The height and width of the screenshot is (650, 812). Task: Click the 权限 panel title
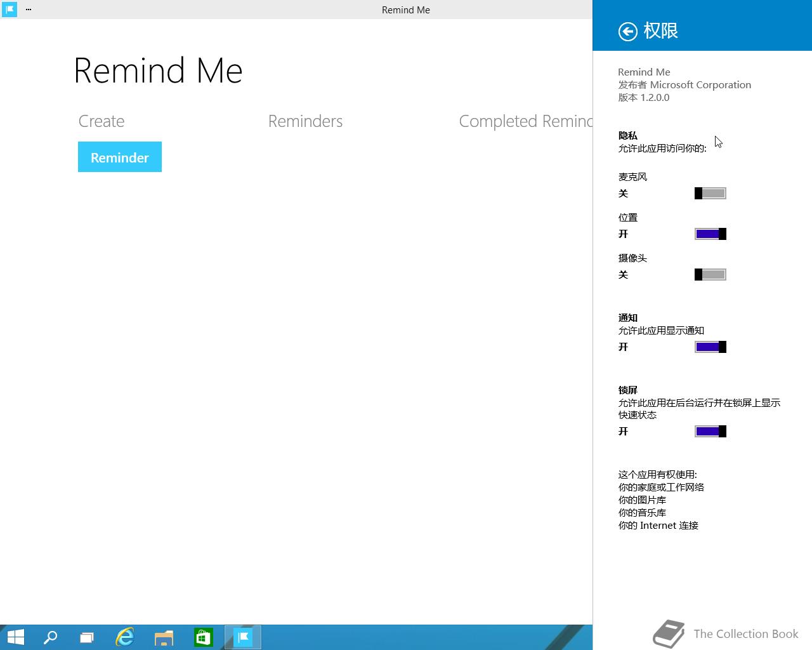tap(661, 30)
